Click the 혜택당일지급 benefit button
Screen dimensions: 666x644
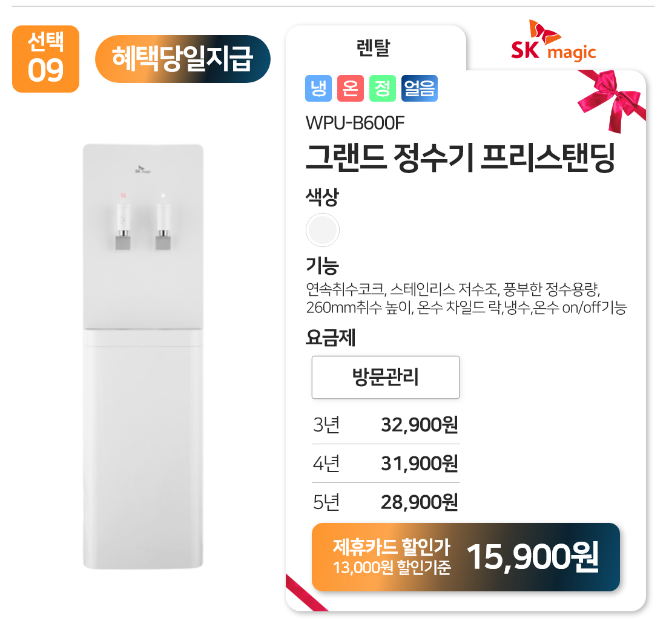pyautogui.click(x=182, y=59)
